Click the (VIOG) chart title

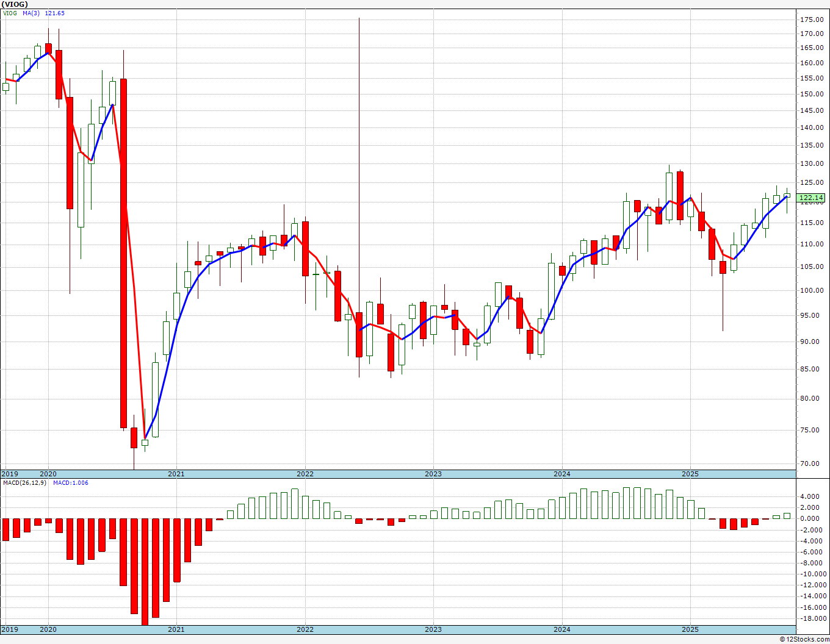click(x=15, y=4)
